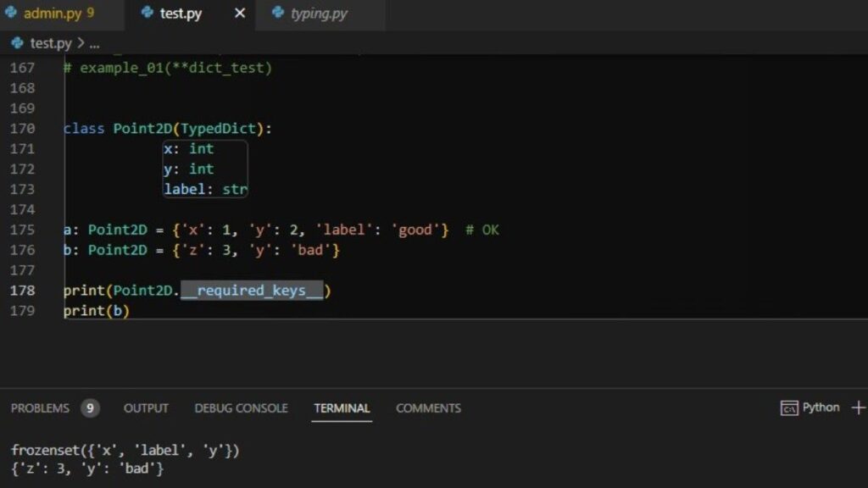The width and height of the screenshot is (868, 488).
Task: Switch to the Output panel tab
Action: [146, 408]
